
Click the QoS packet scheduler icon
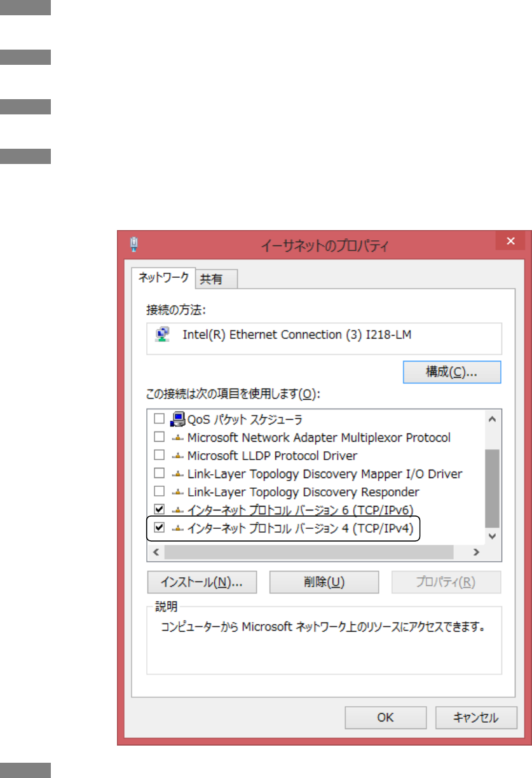[x=177, y=420]
